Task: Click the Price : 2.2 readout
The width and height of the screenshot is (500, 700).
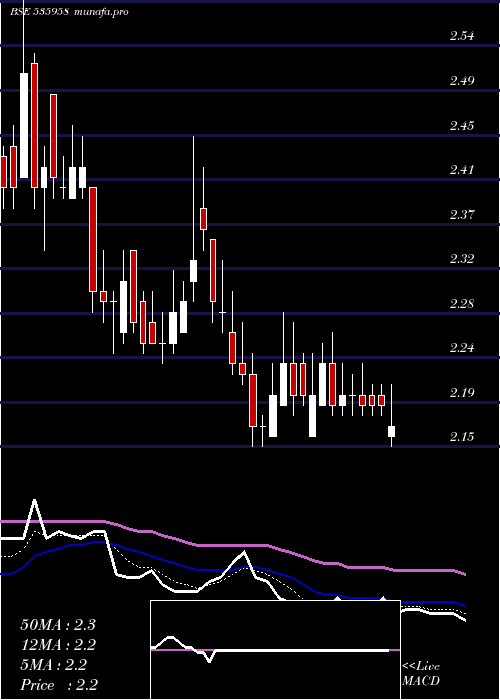Action: coord(59,685)
